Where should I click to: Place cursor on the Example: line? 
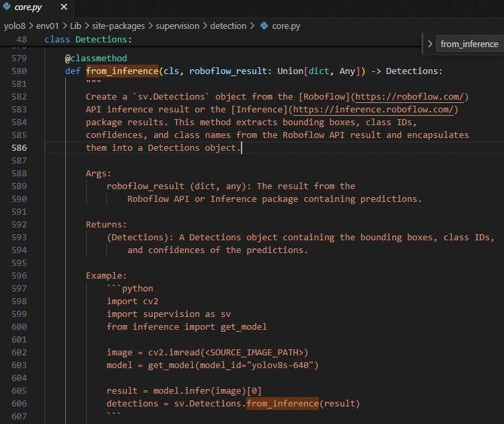(106, 276)
